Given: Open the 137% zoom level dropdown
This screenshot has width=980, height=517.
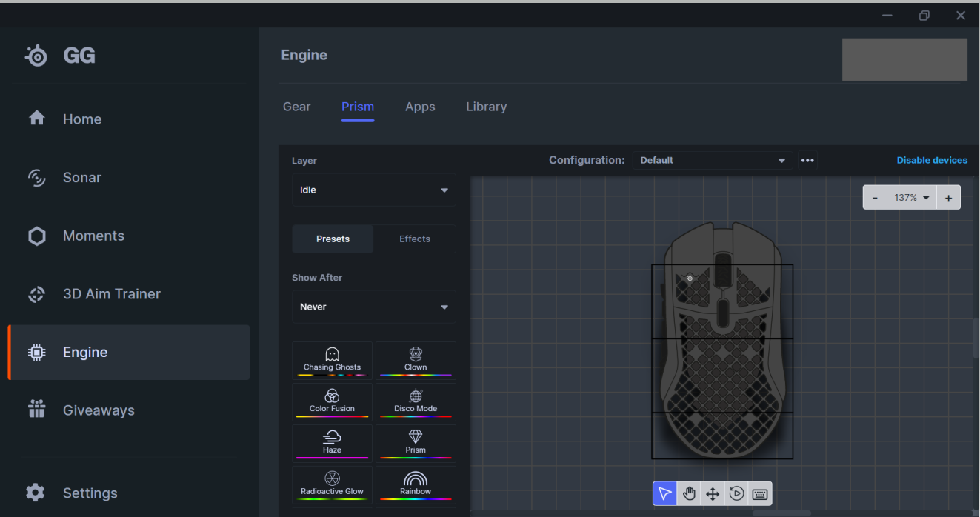Looking at the screenshot, I should coord(912,198).
